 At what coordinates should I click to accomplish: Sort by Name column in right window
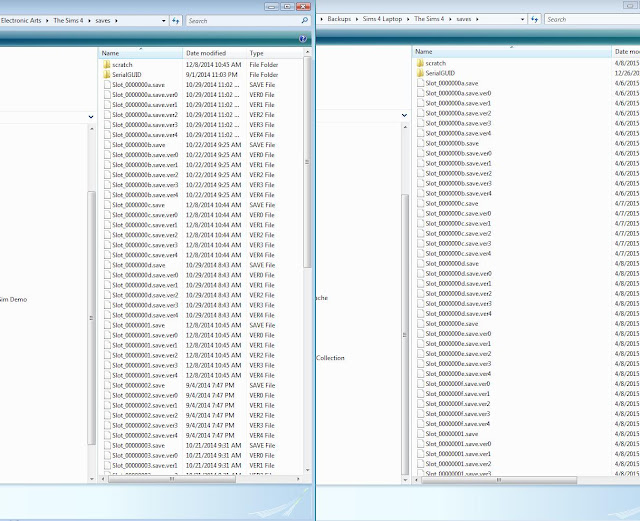pyautogui.click(x=512, y=51)
